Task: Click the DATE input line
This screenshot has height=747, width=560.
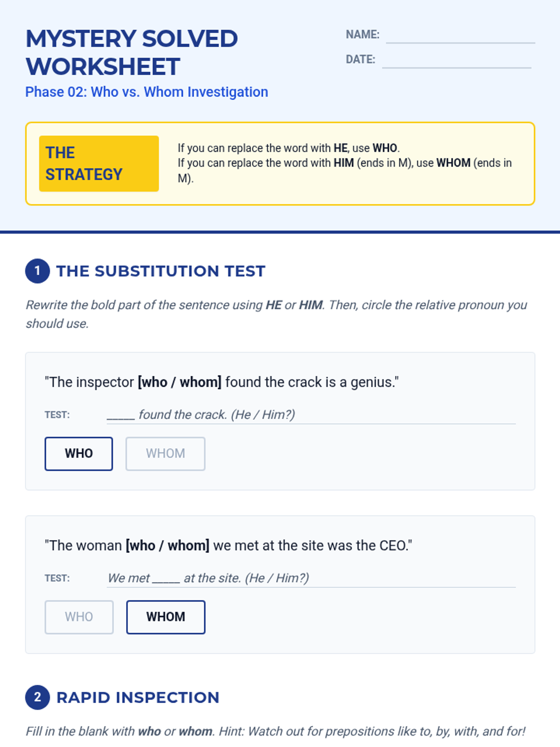Action: click(x=456, y=61)
